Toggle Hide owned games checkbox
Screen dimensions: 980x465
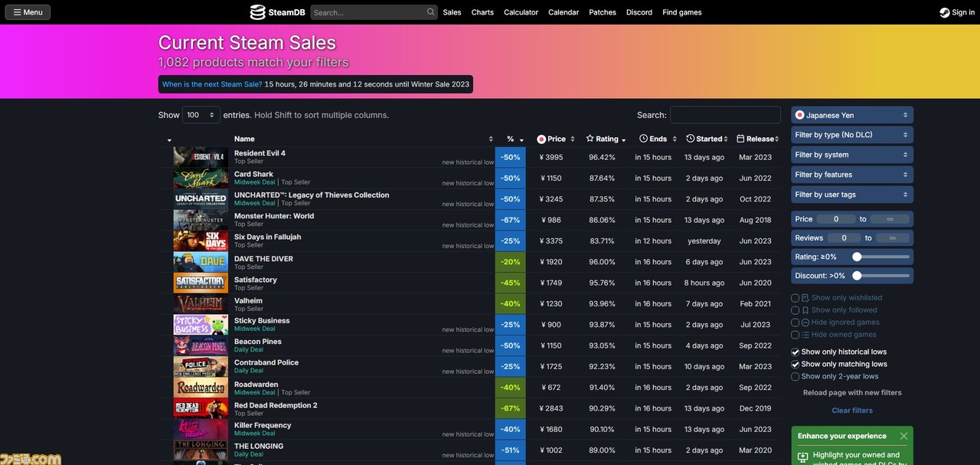(x=795, y=335)
